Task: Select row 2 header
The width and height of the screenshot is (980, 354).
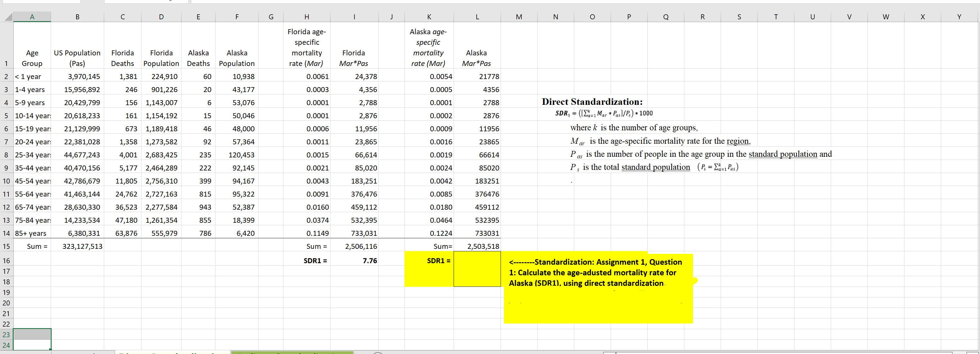Action: tap(7, 77)
